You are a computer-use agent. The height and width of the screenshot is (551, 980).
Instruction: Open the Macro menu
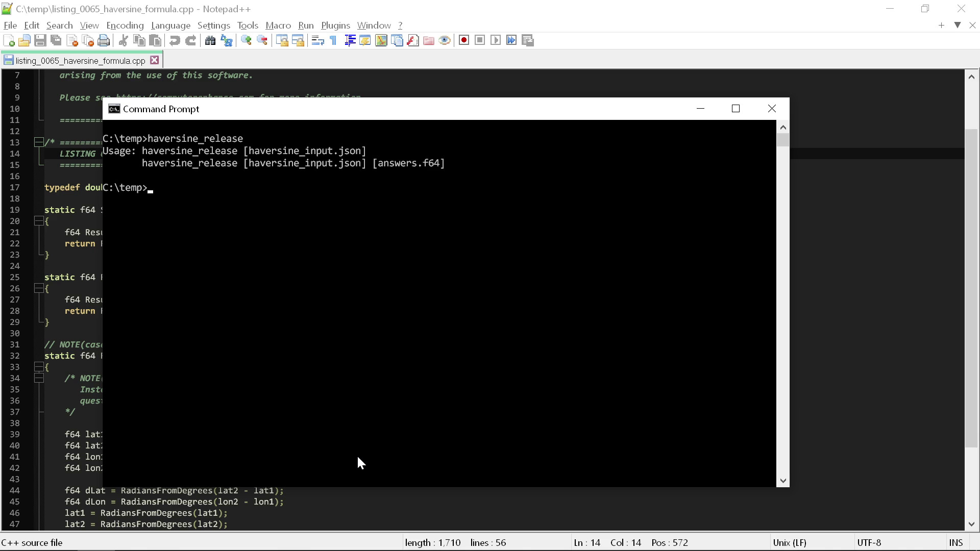click(x=278, y=25)
